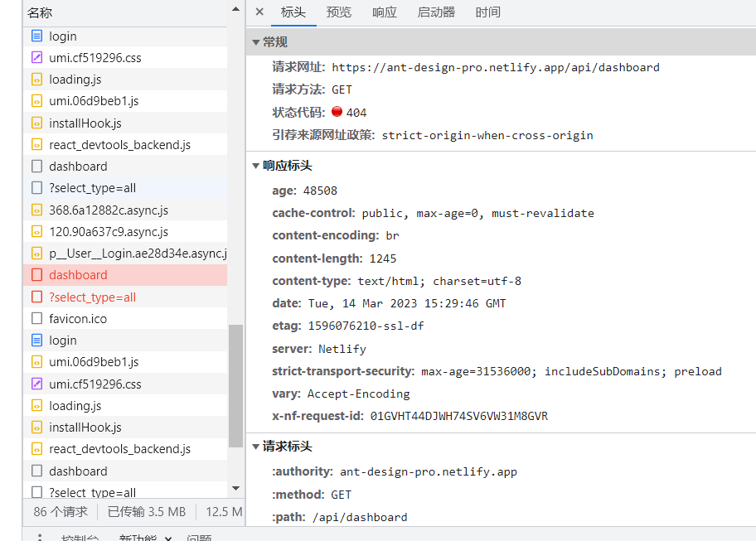This screenshot has width=756, height=541.
Task: Click the JS icon of p__User__Login.ae28d34e.async.js
Action: tap(36, 254)
